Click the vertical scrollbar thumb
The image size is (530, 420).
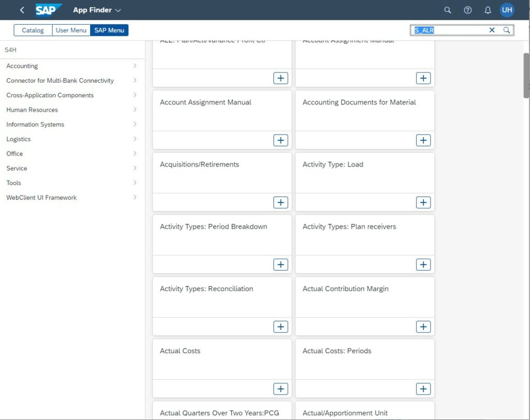tap(526, 75)
